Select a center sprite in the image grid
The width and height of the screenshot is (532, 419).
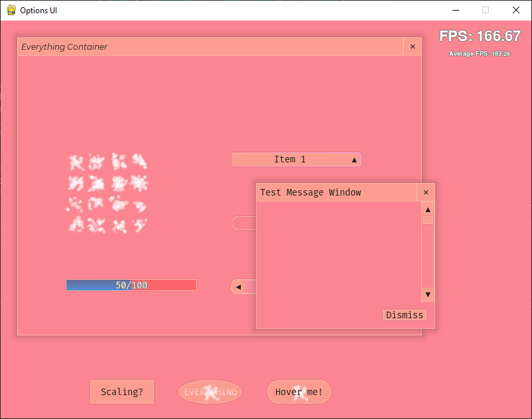click(x=96, y=182)
